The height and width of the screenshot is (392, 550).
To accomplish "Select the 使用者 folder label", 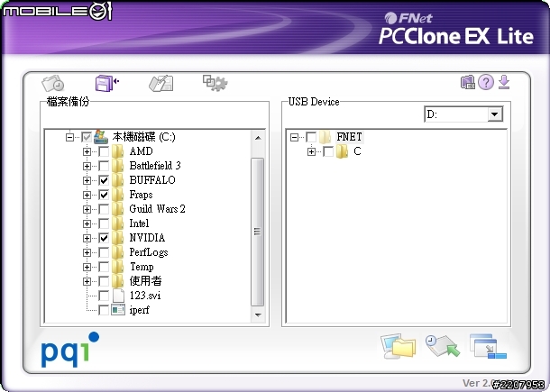I will click(145, 281).
